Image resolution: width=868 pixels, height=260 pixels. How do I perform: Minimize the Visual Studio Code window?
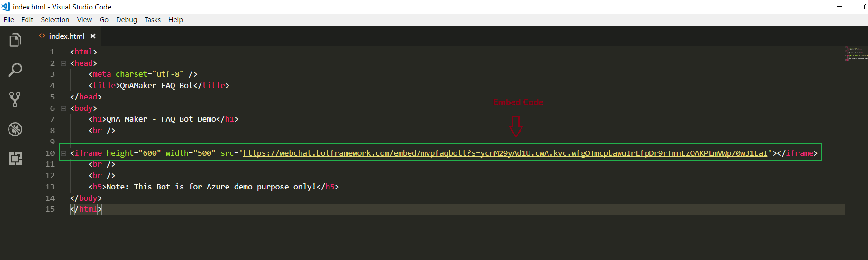pos(840,7)
